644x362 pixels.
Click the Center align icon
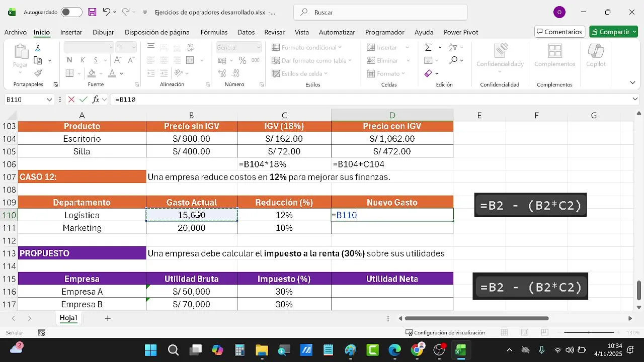164,60
